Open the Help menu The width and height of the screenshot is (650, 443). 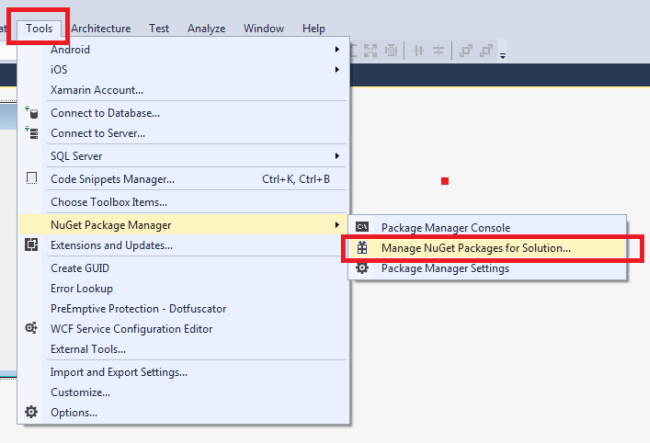tap(313, 28)
